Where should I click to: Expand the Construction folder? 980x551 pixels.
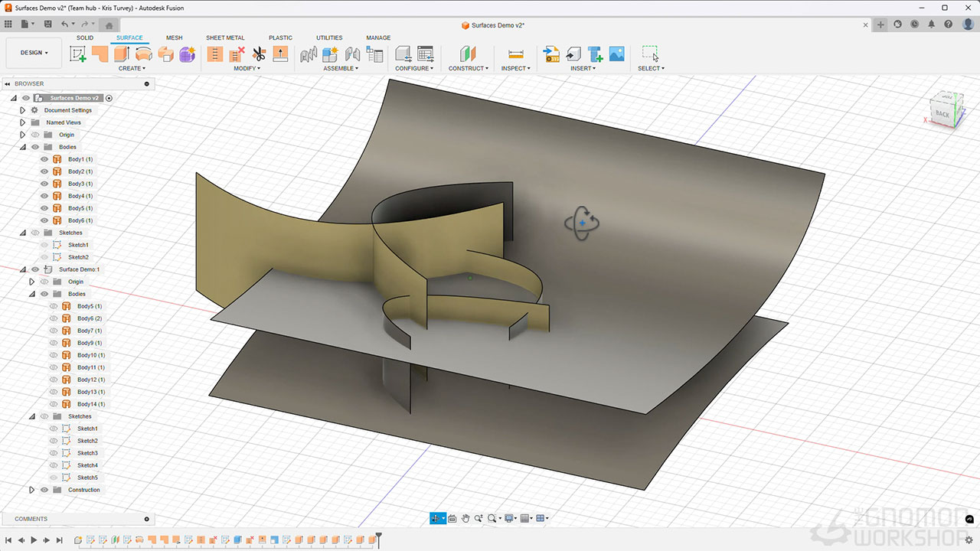coord(31,490)
